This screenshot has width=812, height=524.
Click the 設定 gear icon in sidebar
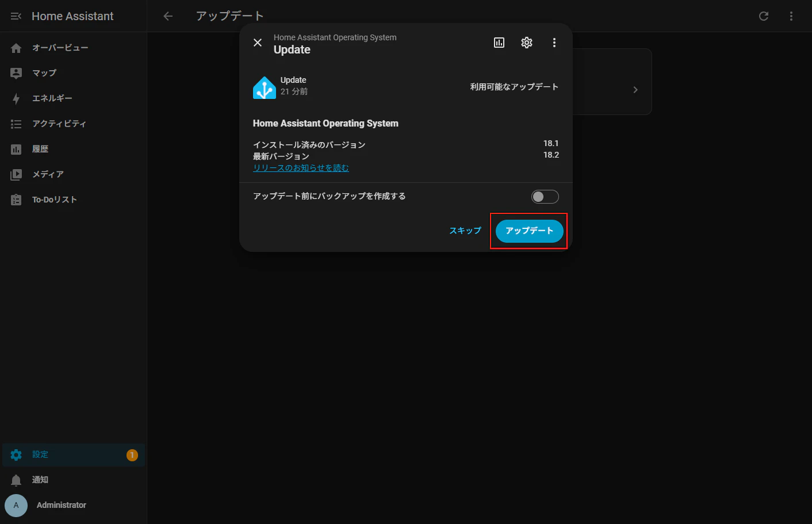click(16, 455)
